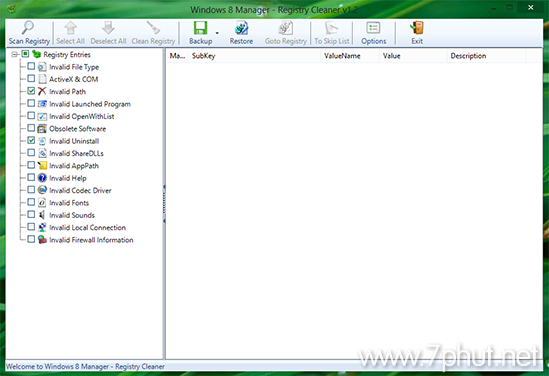
Task: Click the Invalid AppPath yellow icon
Action: pos(42,166)
